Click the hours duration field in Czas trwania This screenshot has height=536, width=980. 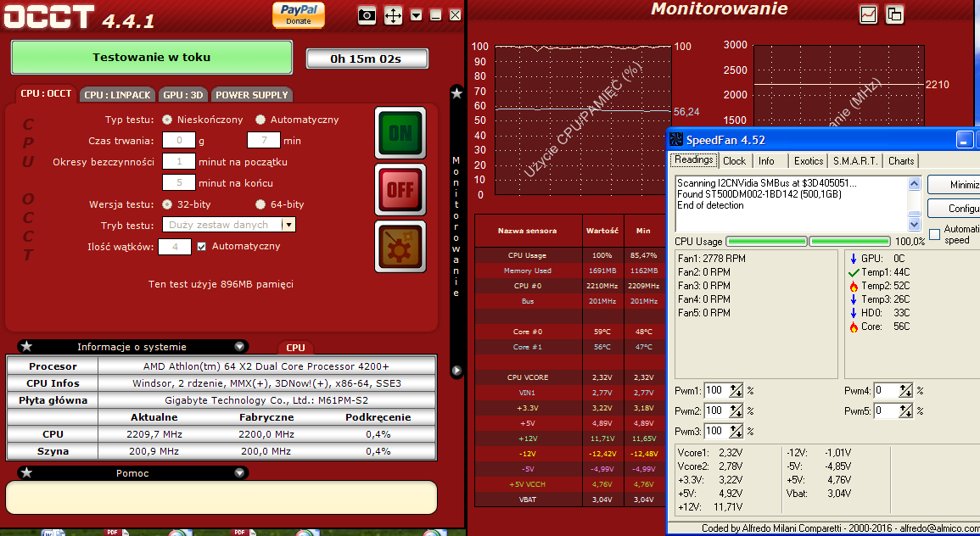coord(179,141)
